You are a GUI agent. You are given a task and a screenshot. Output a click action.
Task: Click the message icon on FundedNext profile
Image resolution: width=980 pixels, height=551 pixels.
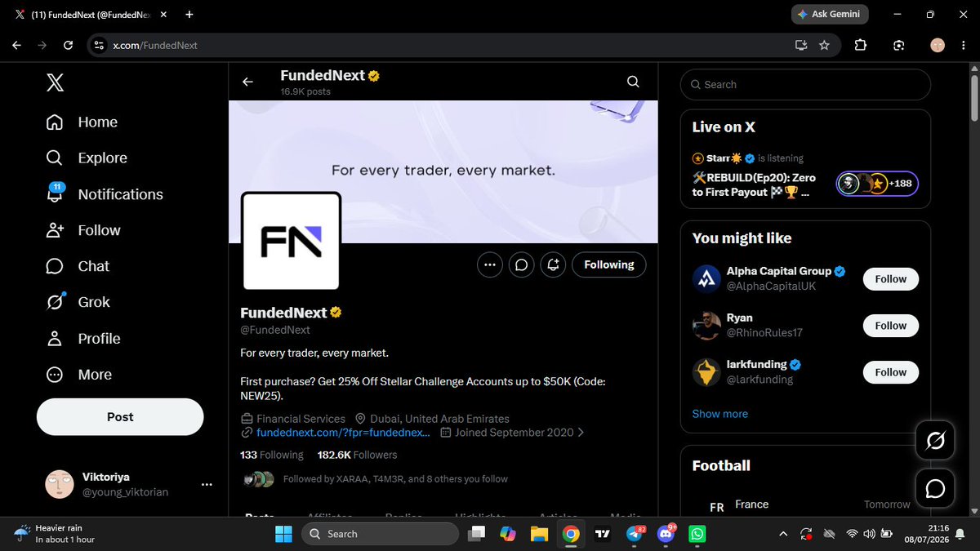(522, 264)
